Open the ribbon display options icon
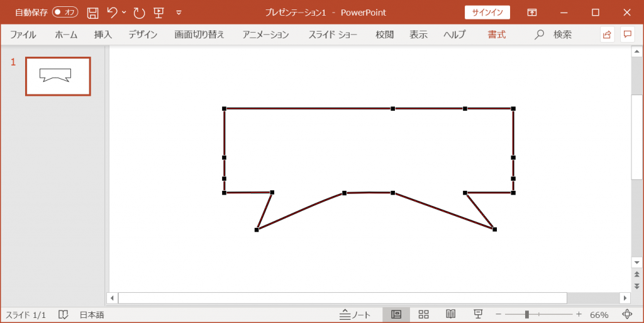The image size is (644, 323). (532, 13)
